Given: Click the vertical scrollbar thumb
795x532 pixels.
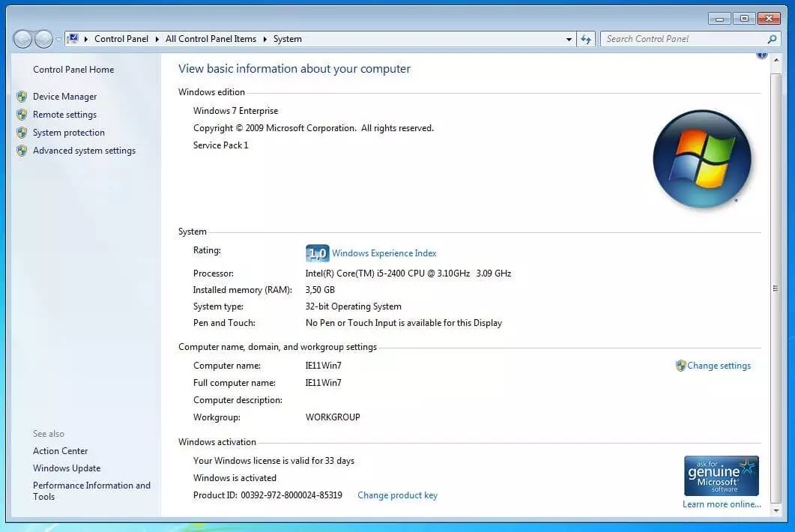Looking at the screenshot, I should click(776, 288).
